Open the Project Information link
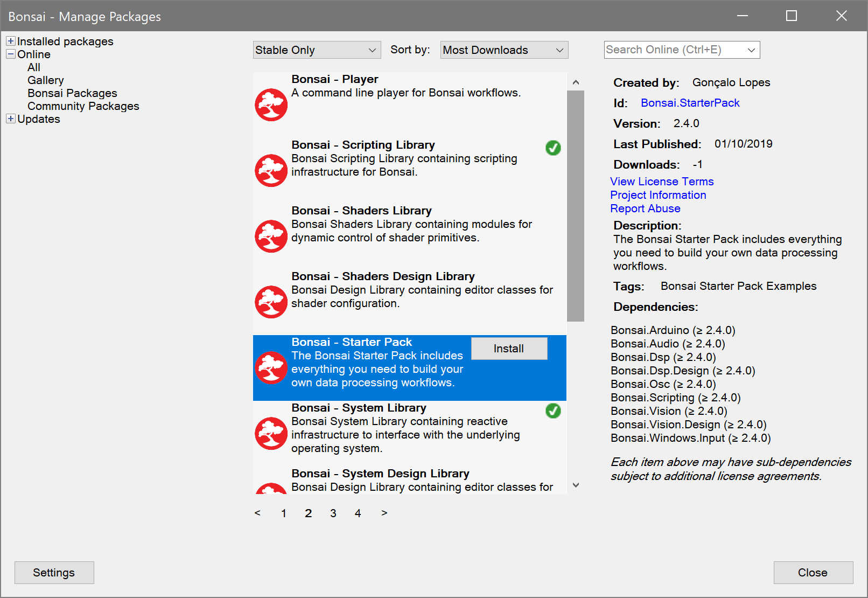 tap(658, 195)
